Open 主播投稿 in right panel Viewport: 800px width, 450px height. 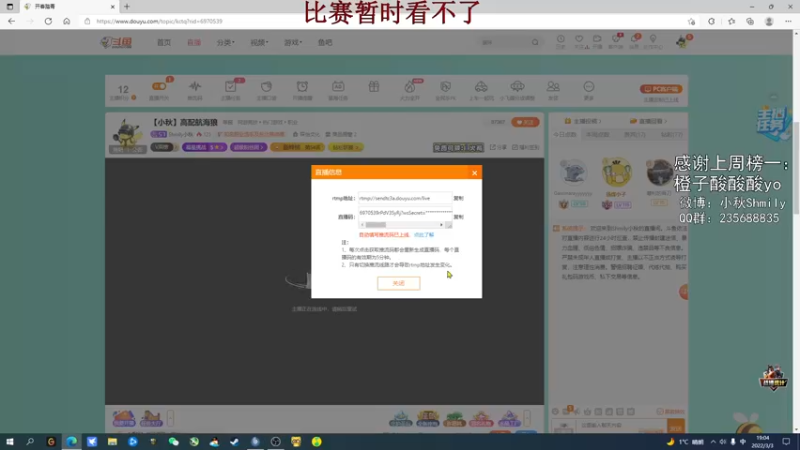point(583,121)
